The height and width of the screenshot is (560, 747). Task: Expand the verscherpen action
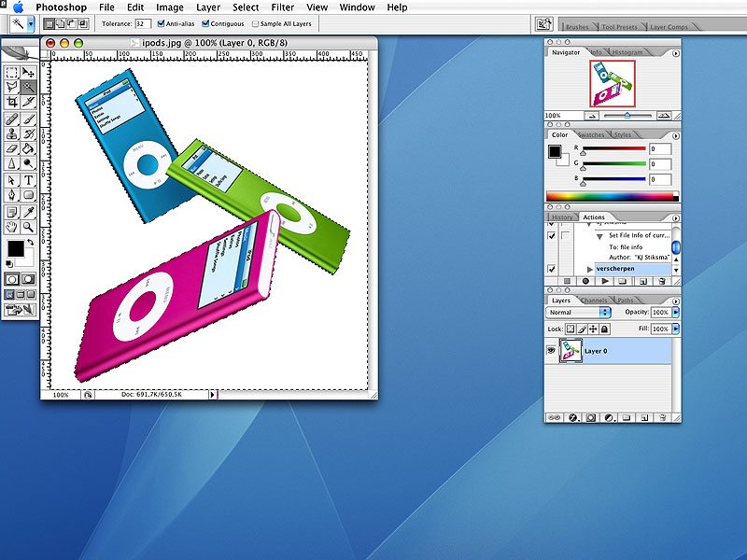coord(589,268)
